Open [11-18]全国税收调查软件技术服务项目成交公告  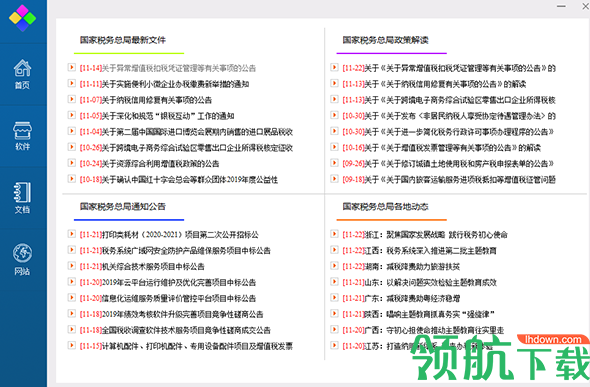[x=175, y=330]
